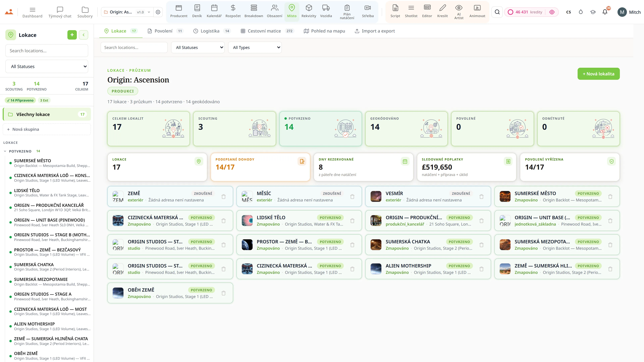644x362 pixels.
Task: Switch to the Pohled na mapu tab
Action: 324,31
